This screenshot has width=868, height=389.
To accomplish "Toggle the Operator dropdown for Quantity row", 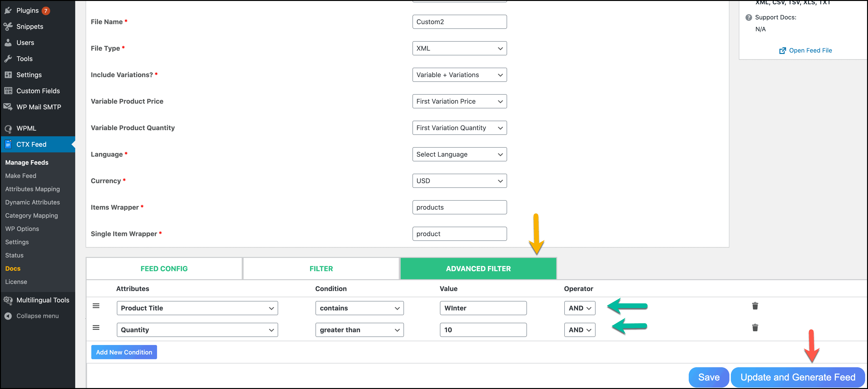I will click(x=579, y=330).
